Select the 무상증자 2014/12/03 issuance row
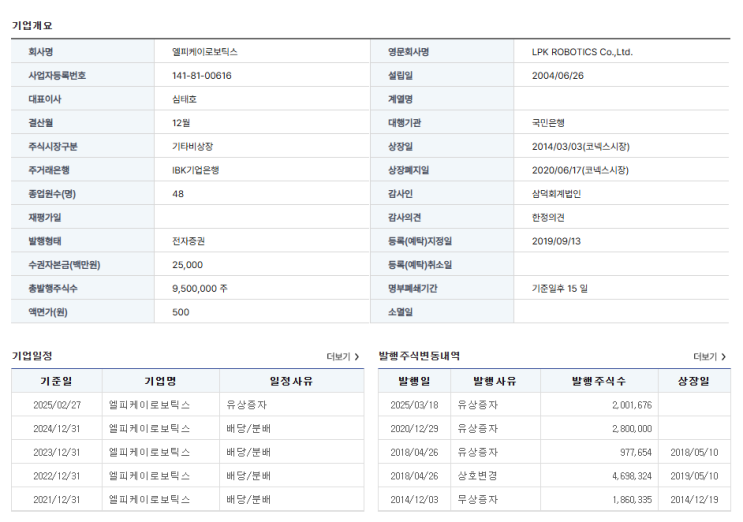 tap(554, 499)
